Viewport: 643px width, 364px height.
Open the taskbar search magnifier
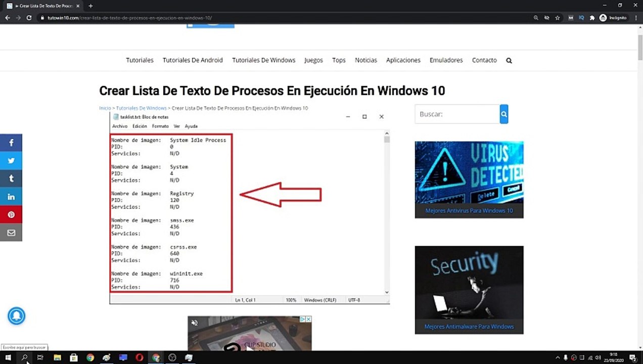point(24,357)
